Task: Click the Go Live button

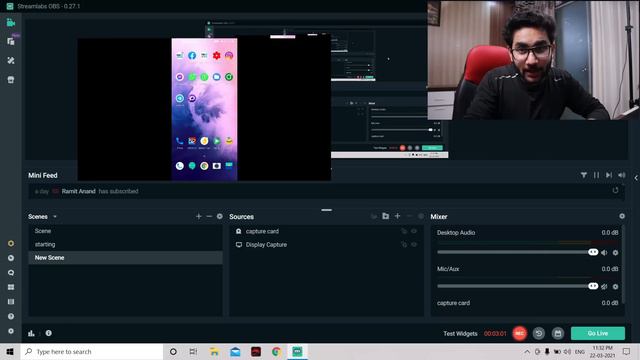Action: click(598, 333)
